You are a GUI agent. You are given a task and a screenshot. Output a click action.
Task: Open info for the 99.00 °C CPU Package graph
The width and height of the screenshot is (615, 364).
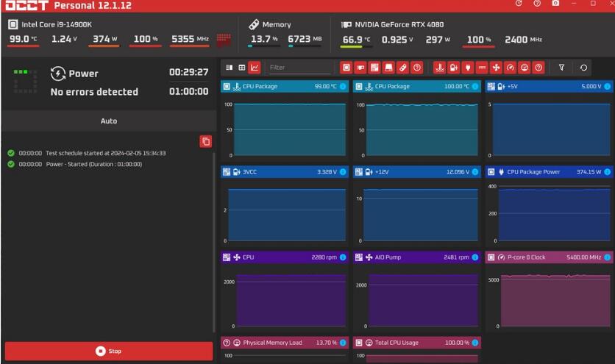pos(343,86)
